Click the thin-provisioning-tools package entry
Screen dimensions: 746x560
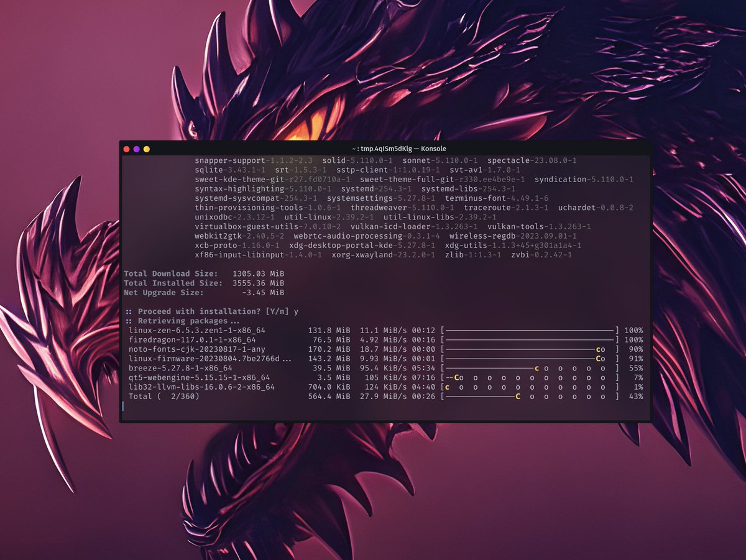(x=267, y=208)
